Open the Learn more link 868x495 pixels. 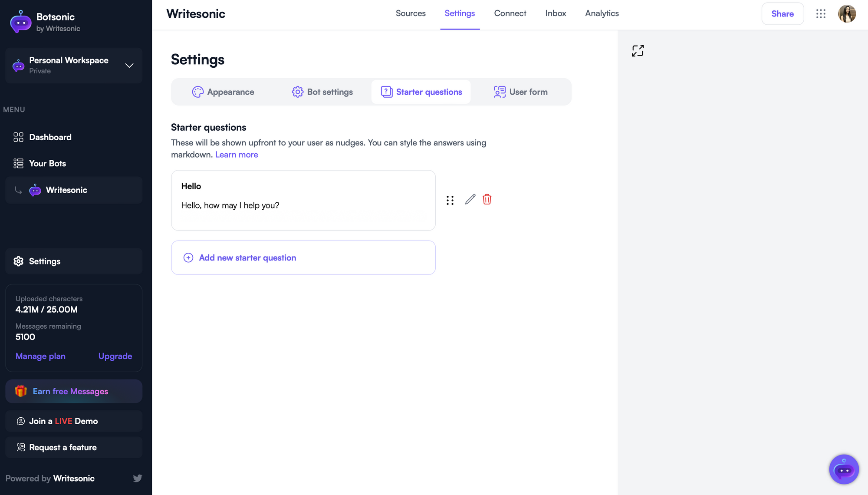(x=237, y=154)
